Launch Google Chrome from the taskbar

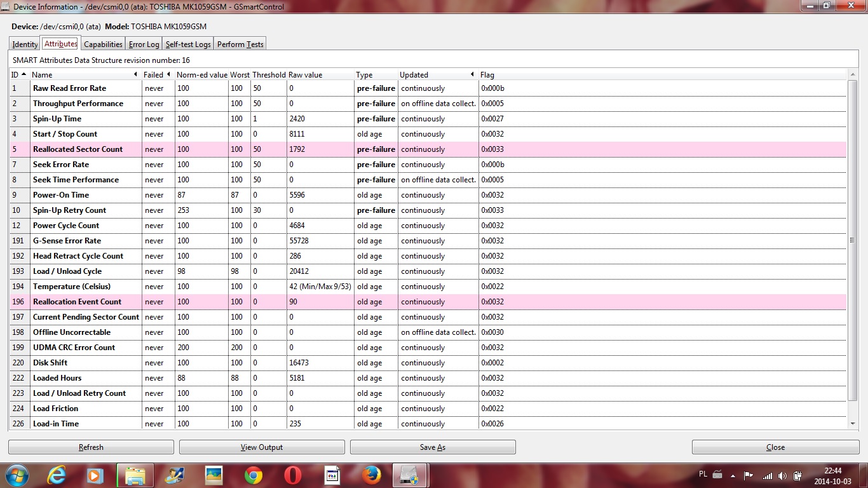[254, 475]
